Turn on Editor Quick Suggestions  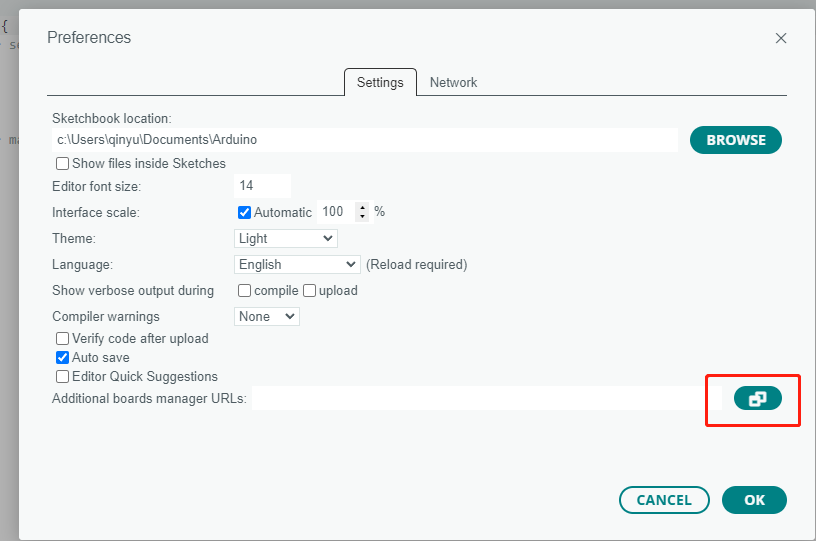63,377
